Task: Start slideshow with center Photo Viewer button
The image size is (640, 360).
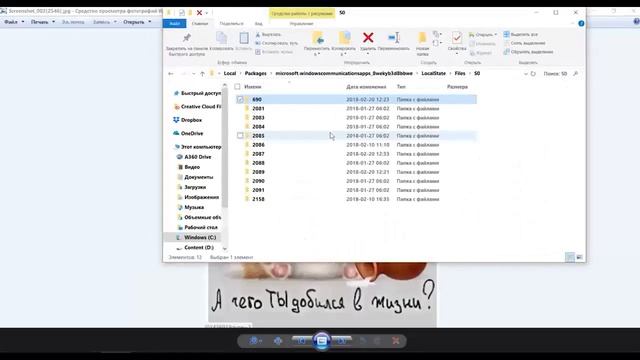Action: pos(322,340)
